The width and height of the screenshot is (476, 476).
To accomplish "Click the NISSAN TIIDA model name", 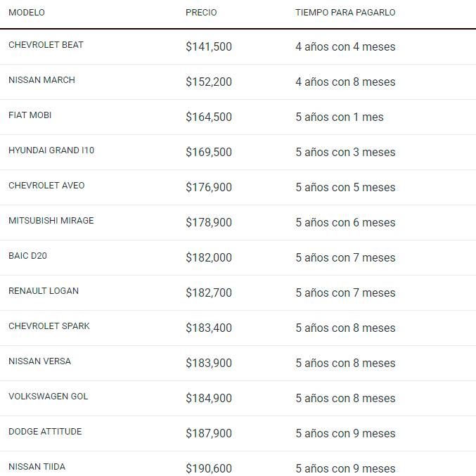I will click(x=37, y=467).
